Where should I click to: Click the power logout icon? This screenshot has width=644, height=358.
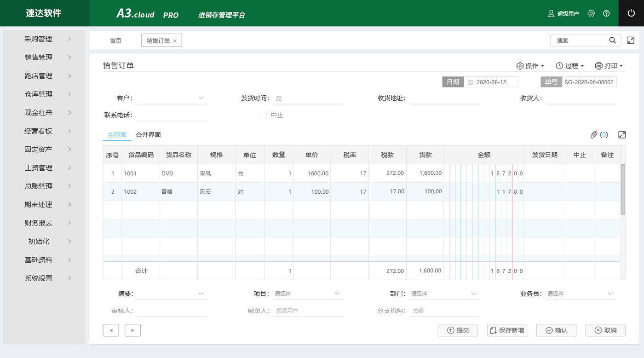tap(631, 13)
